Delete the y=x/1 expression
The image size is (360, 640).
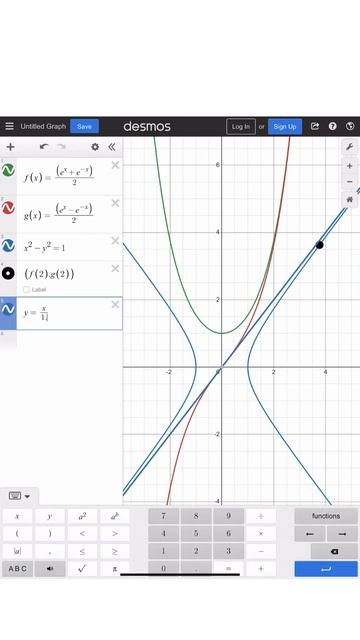click(116, 304)
